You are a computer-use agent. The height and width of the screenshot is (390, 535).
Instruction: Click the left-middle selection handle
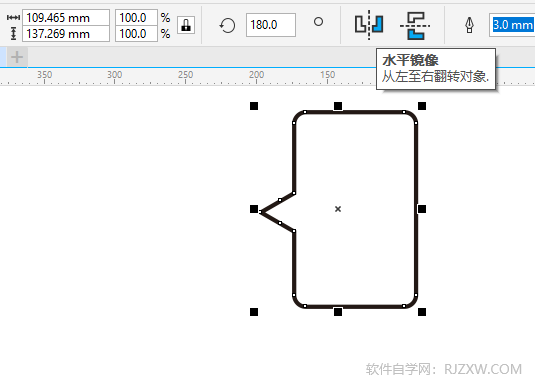pyautogui.click(x=254, y=209)
